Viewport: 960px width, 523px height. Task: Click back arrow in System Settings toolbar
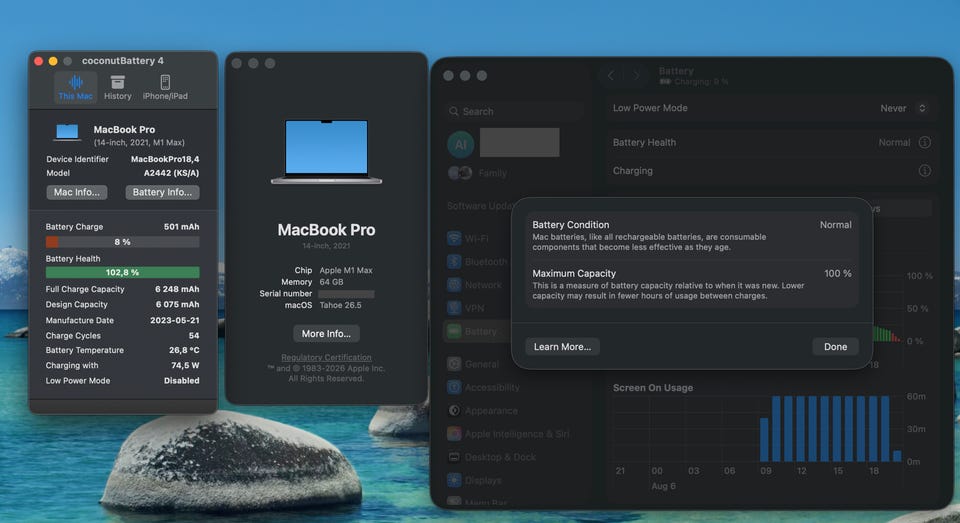pos(610,75)
